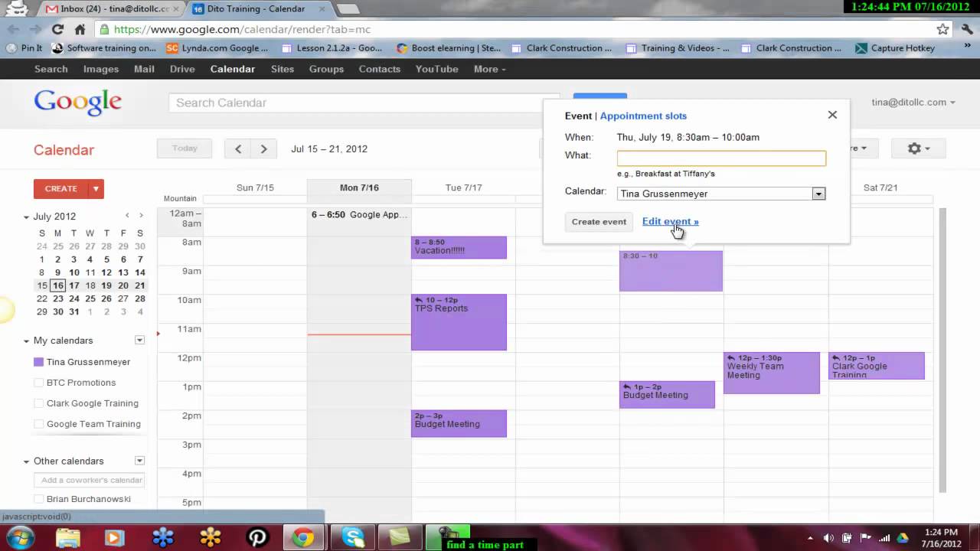This screenshot has height=551, width=980.
Task: Select July 19 in mini calendar
Action: [106, 285]
